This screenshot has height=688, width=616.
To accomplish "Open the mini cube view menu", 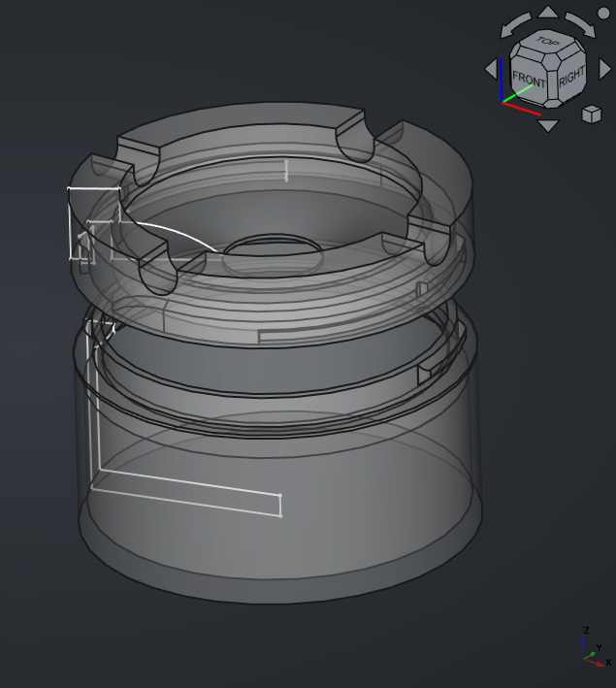I will [x=591, y=115].
